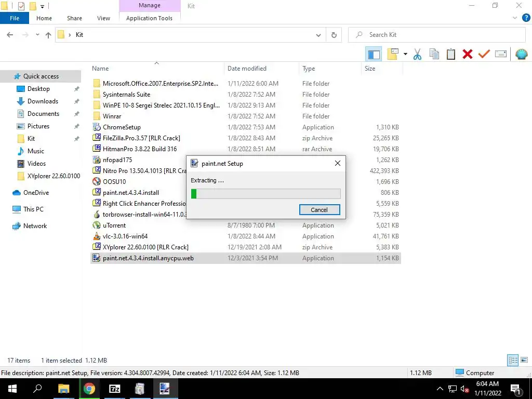Click the Search Kit input field

coord(436,35)
